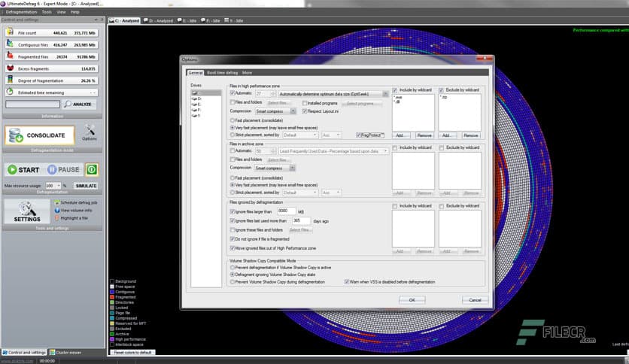Click the days ago input field

[301, 220]
